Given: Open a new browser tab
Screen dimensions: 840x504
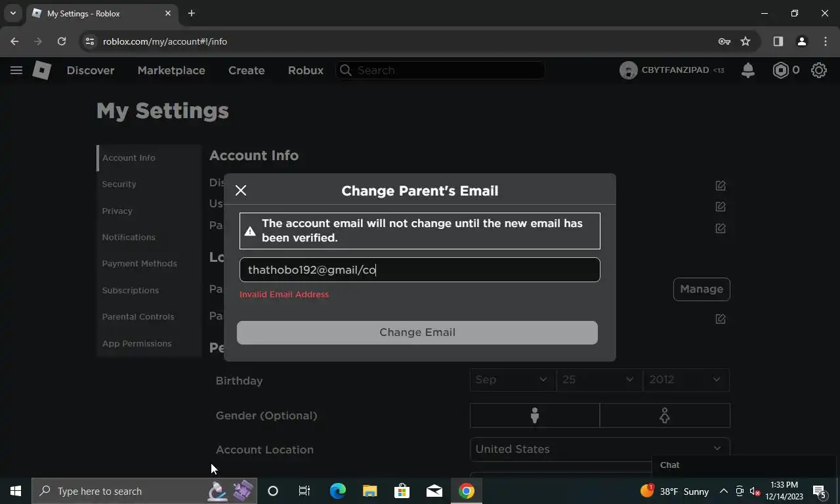Looking at the screenshot, I should pyautogui.click(x=192, y=13).
